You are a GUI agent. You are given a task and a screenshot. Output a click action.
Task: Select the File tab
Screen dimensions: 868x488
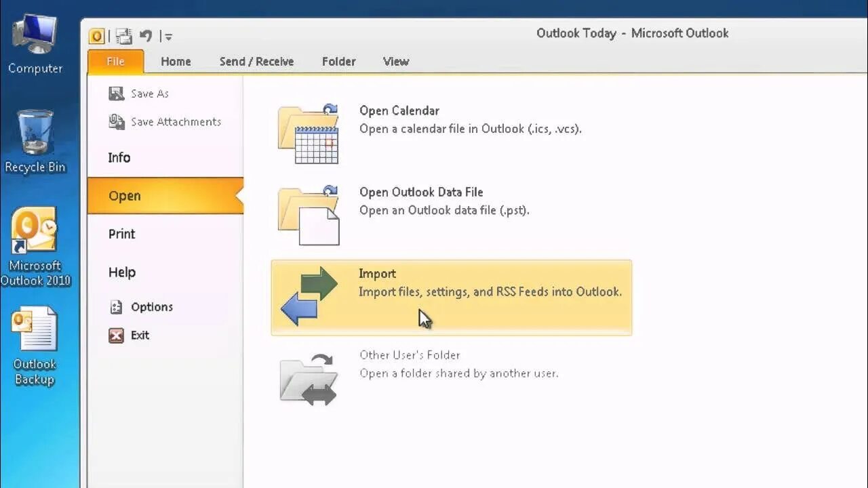[x=115, y=61]
